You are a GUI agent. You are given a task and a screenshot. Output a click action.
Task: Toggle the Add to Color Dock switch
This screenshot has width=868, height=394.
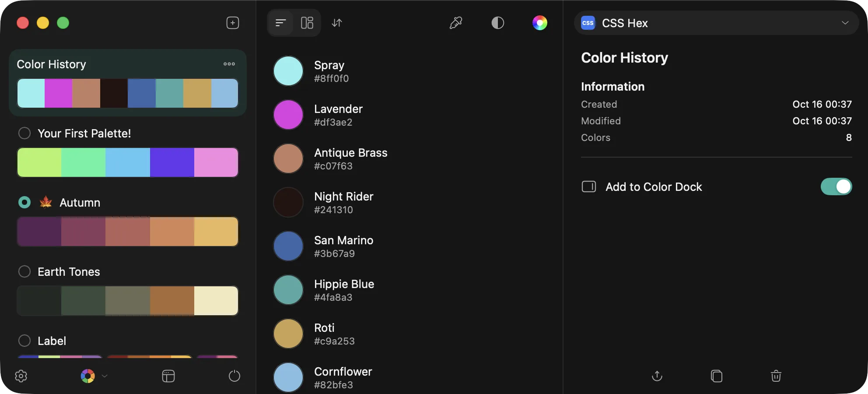pos(836,186)
